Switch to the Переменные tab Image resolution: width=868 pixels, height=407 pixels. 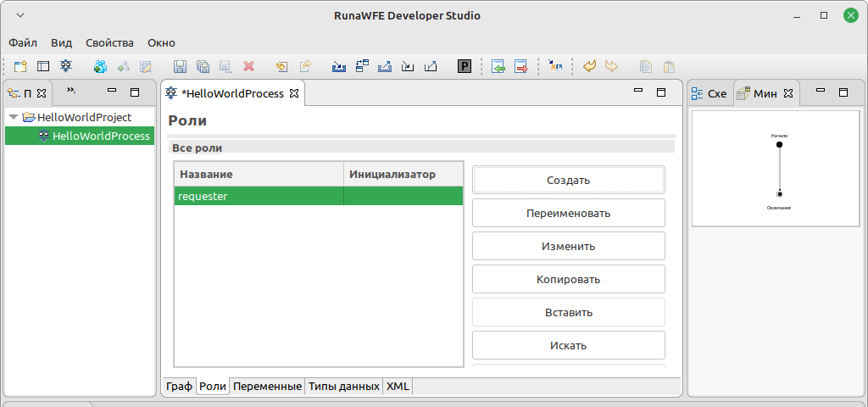267,387
